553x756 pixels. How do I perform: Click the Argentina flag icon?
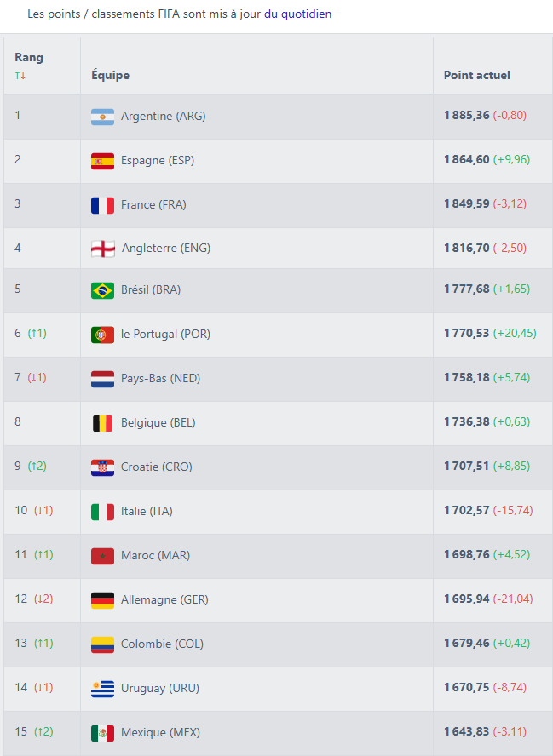[102, 117]
